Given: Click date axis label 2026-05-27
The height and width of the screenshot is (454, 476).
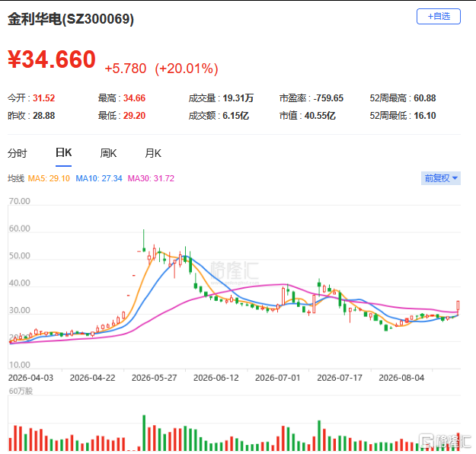Looking at the screenshot, I should (154, 378).
